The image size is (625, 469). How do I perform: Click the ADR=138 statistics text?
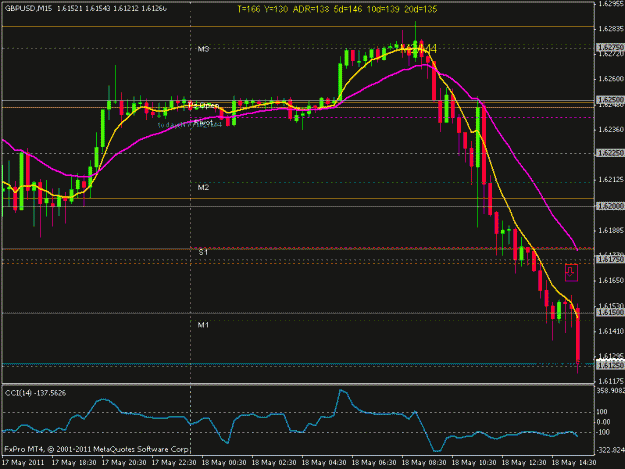click(x=311, y=9)
